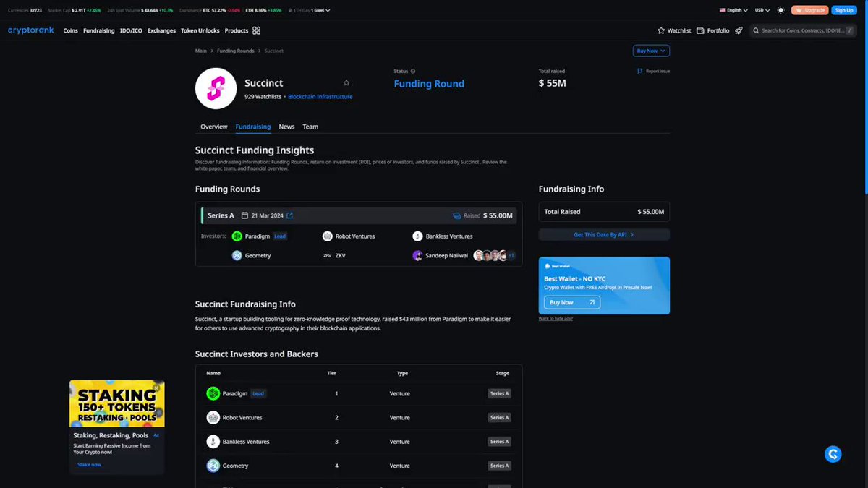Screen dimensions: 868x488
Task: Open the Buy Now dropdown at top right
Action: point(651,51)
